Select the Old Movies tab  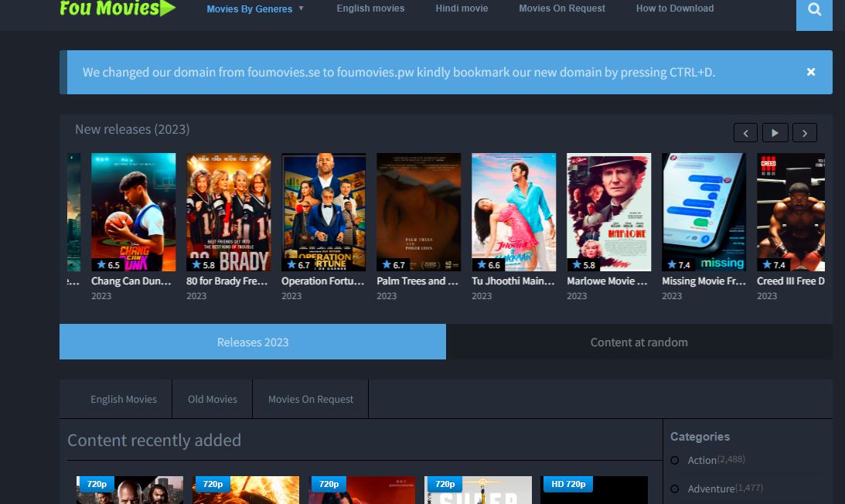click(x=213, y=400)
